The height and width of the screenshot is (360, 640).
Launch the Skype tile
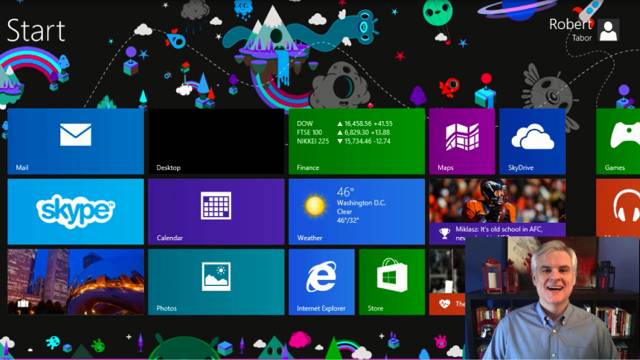(76, 211)
